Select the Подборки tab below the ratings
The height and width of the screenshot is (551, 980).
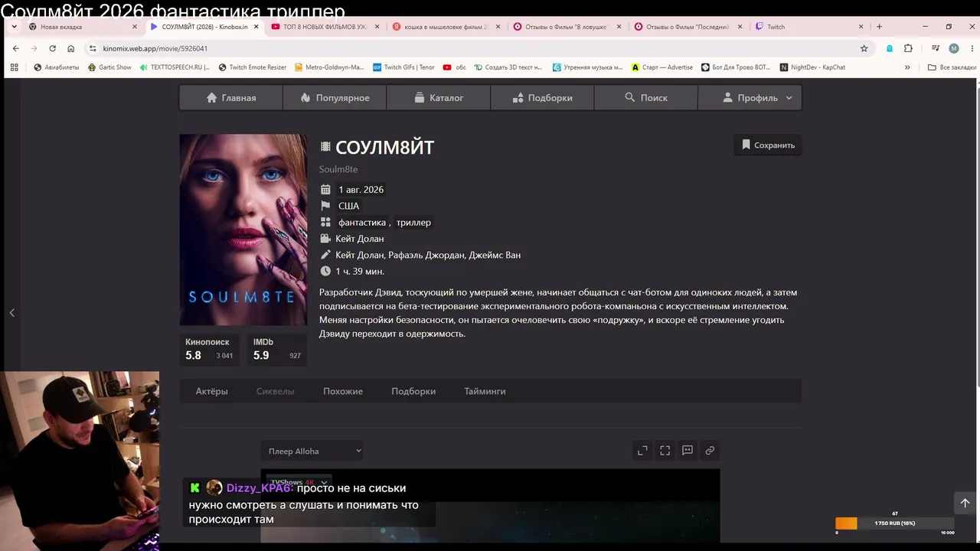413,391
